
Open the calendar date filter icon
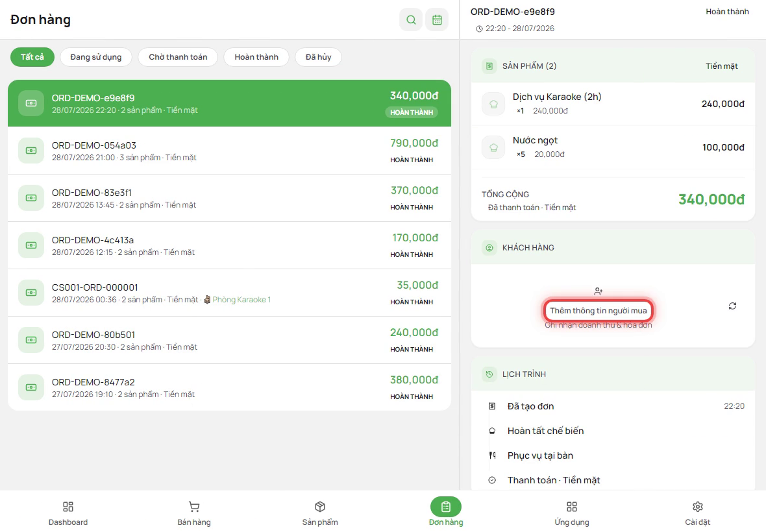click(x=437, y=19)
